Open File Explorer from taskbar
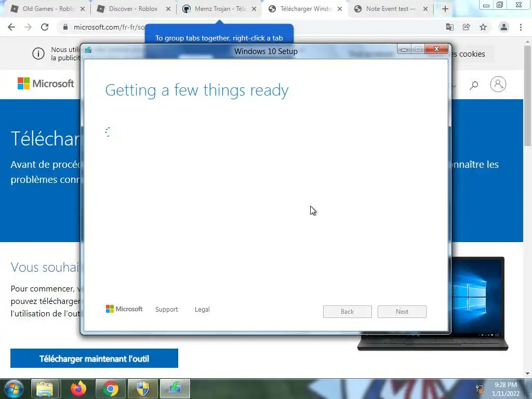The height and width of the screenshot is (399, 532). 45,389
